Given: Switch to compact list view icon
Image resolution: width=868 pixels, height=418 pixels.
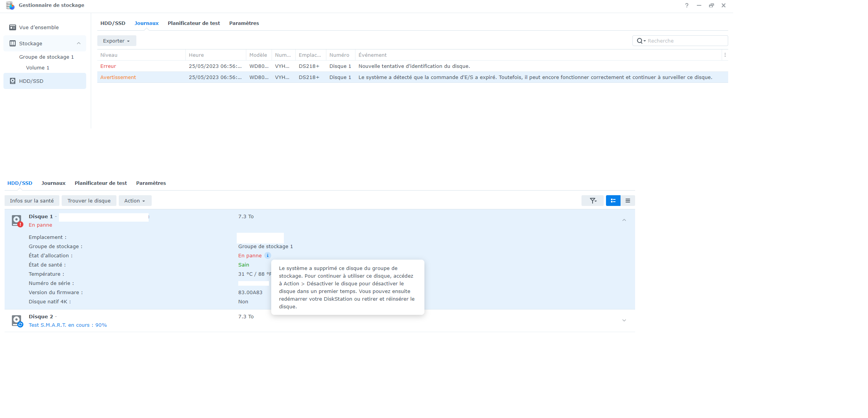Looking at the screenshot, I should pos(627,201).
